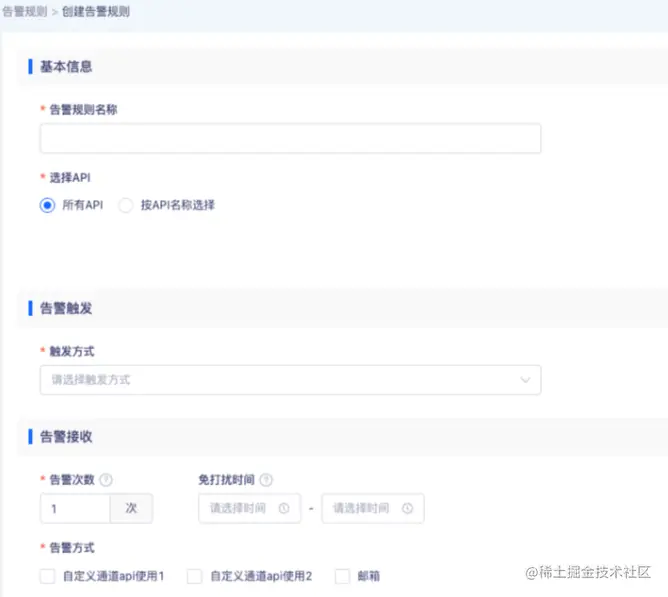Check the 自定义通道api使用2 checkbox
This screenshot has width=668, height=597.
coord(195,576)
